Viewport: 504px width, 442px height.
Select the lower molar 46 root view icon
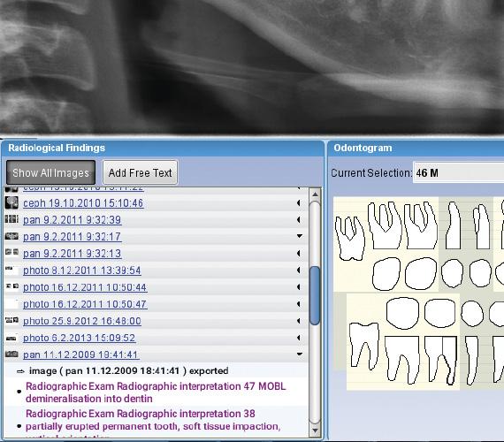(x=440, y=360)
